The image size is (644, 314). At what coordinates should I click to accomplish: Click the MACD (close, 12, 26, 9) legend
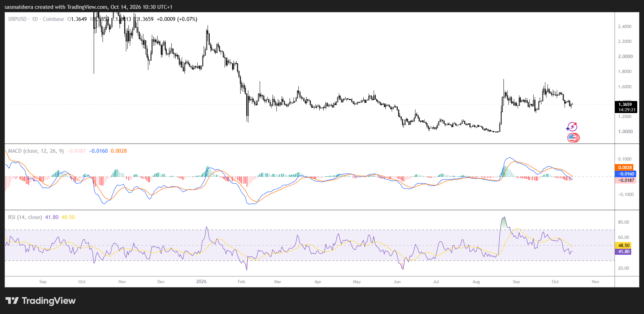pos(36,151)
